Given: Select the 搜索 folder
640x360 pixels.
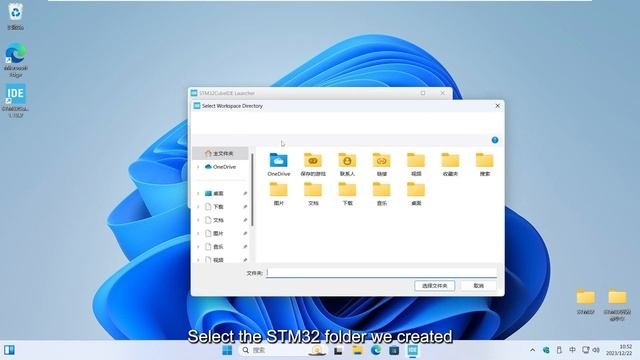Looking at the screenshot, I should coord(484,164).
